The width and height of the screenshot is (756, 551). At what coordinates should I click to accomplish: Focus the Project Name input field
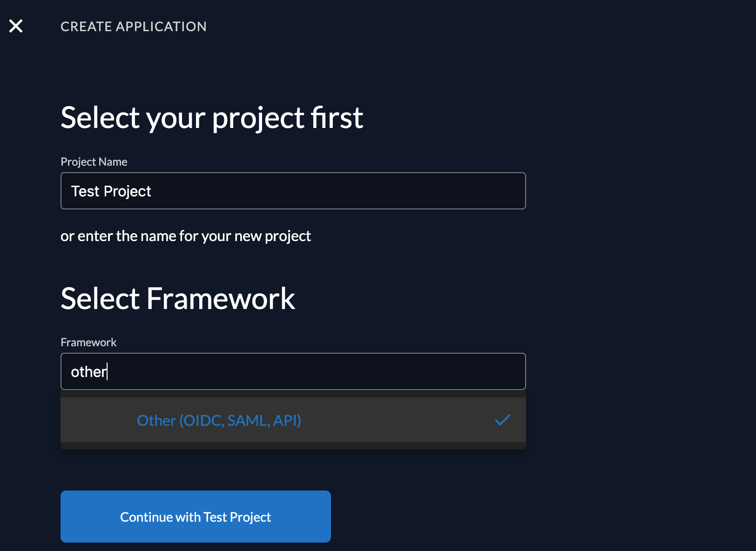point(293,191)
